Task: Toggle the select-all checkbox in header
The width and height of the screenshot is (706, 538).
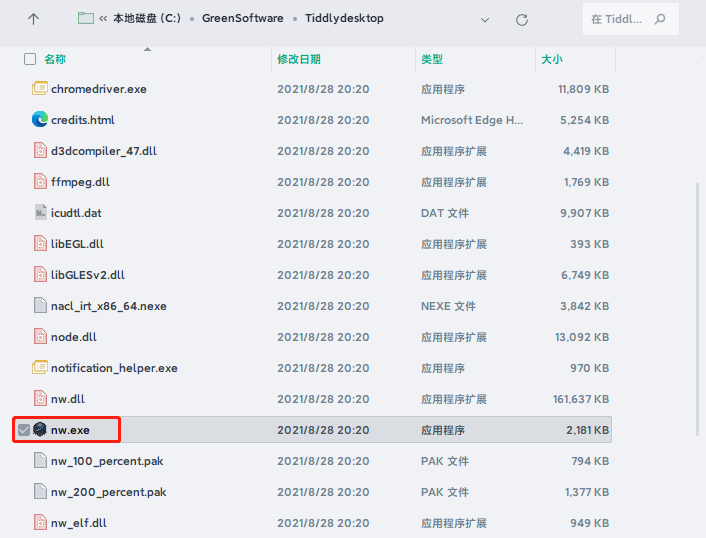Action: (30, 59)
